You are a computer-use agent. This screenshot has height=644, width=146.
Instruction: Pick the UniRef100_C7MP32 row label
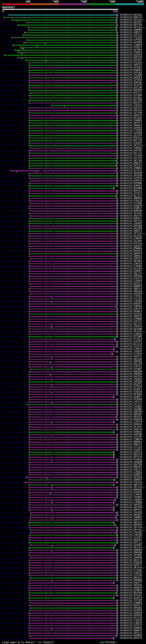131,349
